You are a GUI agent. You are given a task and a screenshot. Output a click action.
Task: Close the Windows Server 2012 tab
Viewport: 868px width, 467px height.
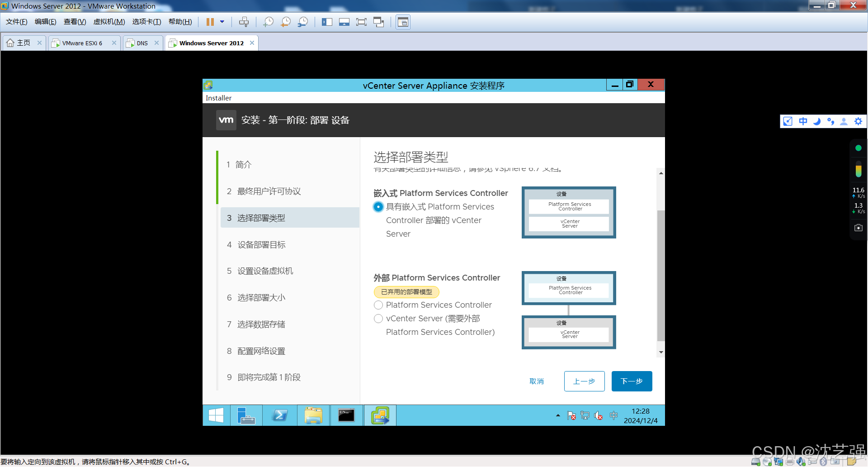(252, 43)
